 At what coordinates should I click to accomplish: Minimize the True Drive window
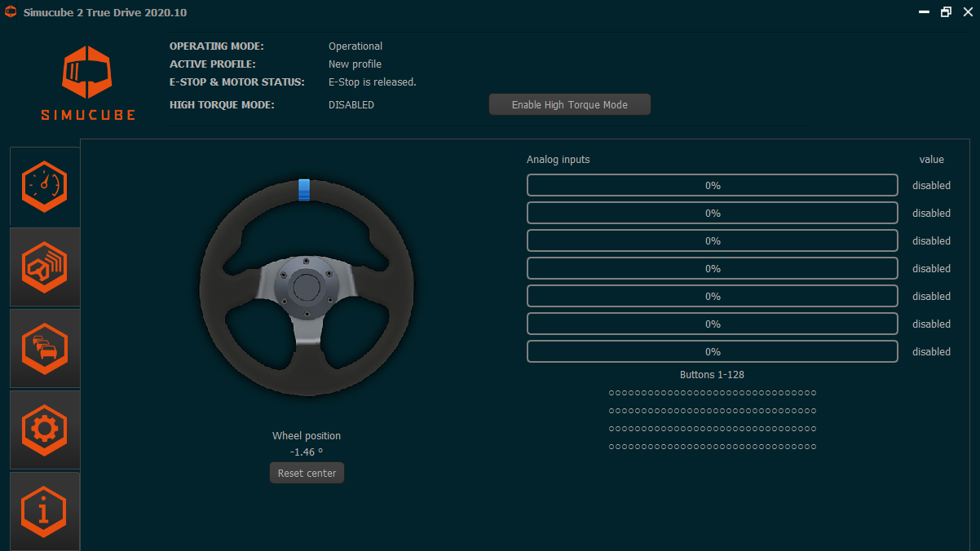point(925,12)
